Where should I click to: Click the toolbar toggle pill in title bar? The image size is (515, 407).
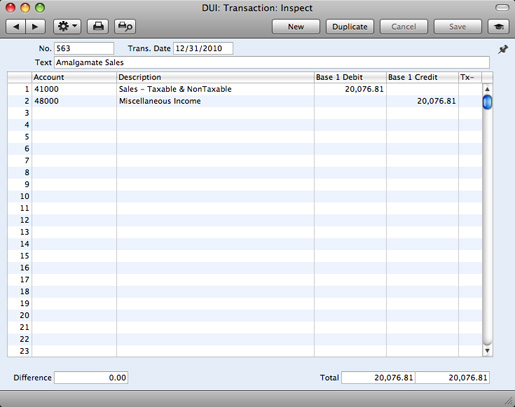pos(502,7)
